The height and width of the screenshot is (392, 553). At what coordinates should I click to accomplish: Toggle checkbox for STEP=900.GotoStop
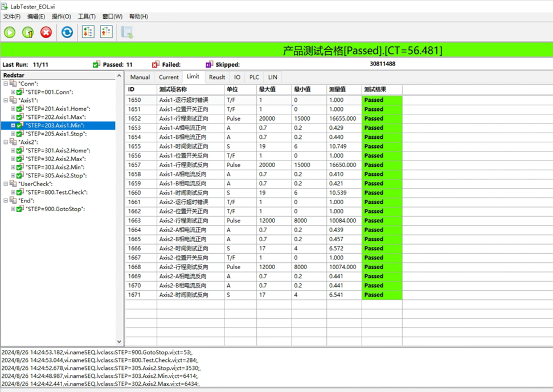click(x=20, y=209)
